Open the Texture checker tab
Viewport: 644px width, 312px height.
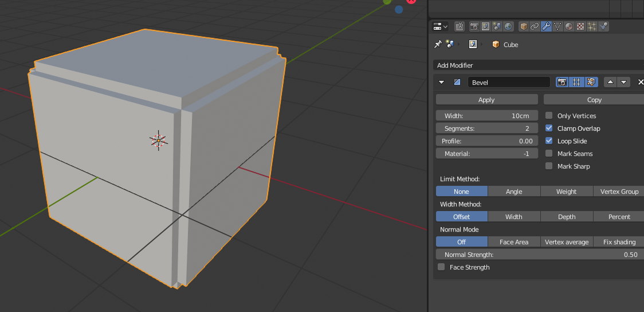[580, 27]
